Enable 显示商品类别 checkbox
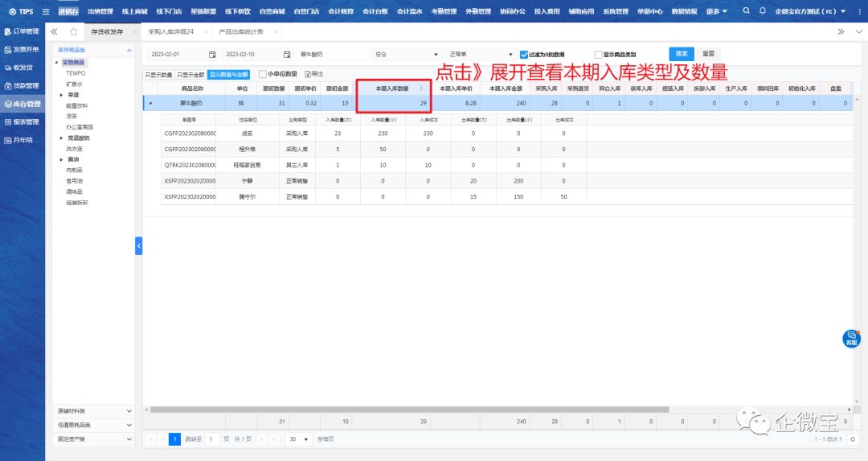 click(598, 54)
